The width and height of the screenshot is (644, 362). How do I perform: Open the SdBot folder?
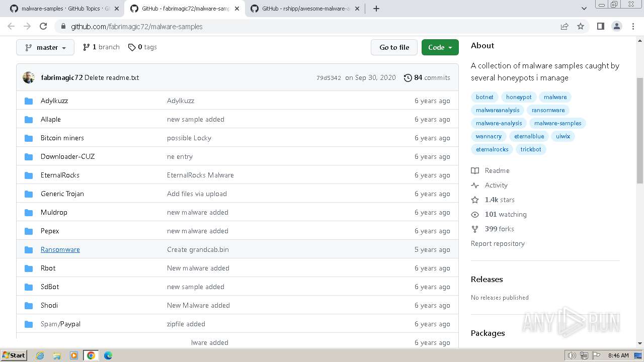click(x=50, y=287)
